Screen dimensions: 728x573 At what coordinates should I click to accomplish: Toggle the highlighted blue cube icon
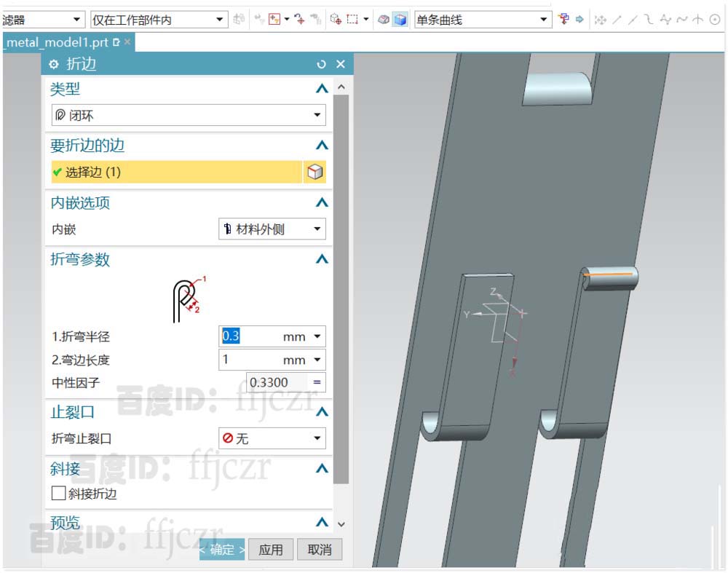pyautogui.click(x=400, y=20)
